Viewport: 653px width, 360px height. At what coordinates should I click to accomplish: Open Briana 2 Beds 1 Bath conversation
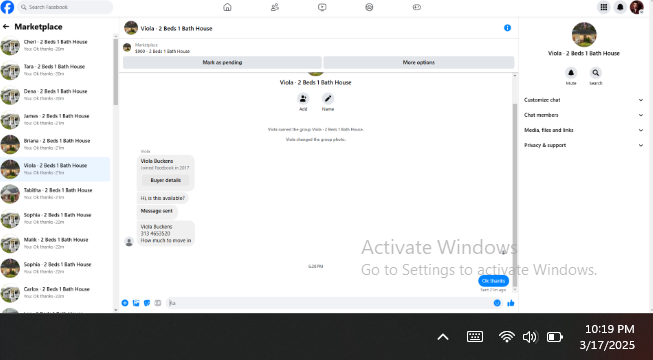pos(55,144)
